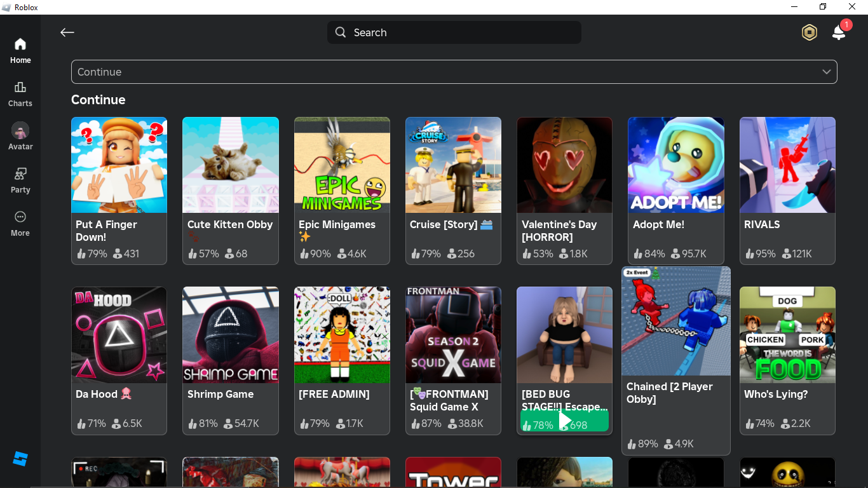Open Party in the sidebar
Image resolution: width=868 pixels, height=488 pixels.
[x=20, y=180]
